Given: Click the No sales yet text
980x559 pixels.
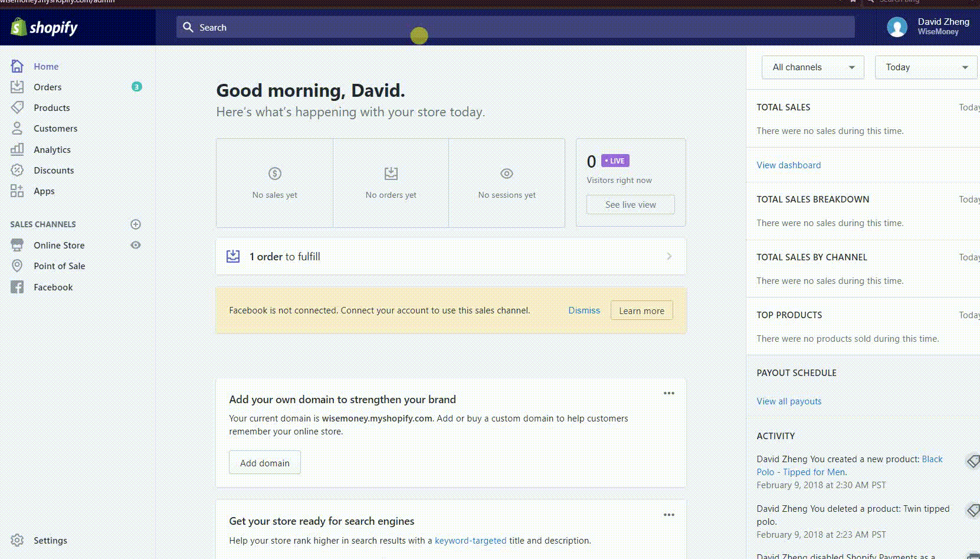Looking at the screenshot, I should [275, 195].
